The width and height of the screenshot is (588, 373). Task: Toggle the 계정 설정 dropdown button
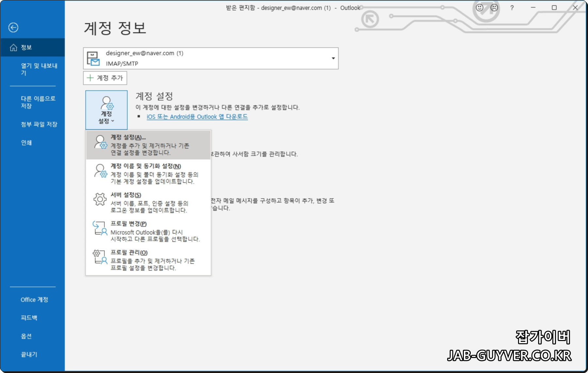106,110
